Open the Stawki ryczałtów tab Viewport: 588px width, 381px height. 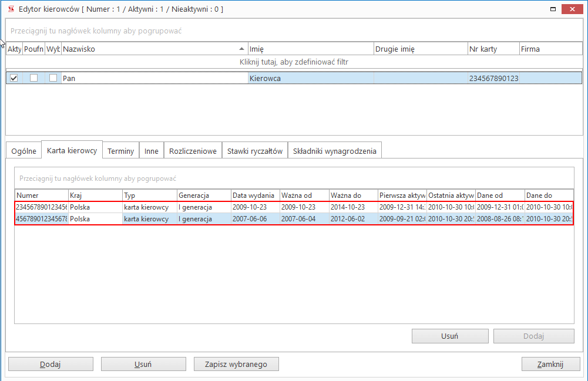point(255,151)
